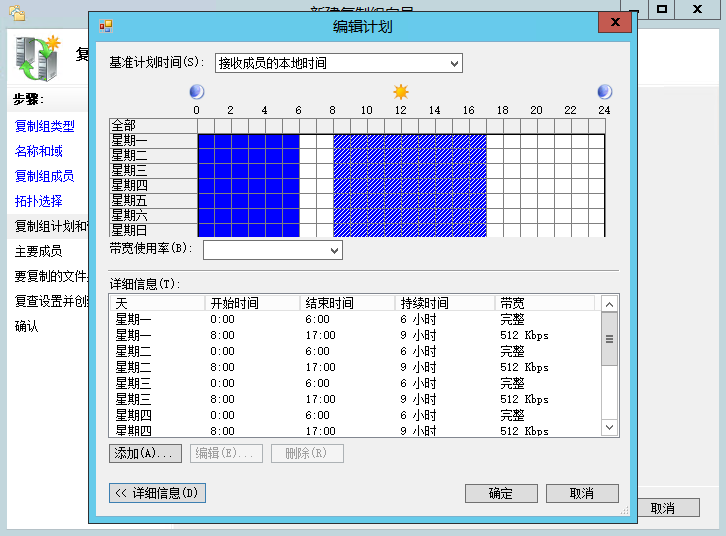The image size is (726, 536).
Task: Sort details list by 结束时间 column
Action: (x=347, y=303)
